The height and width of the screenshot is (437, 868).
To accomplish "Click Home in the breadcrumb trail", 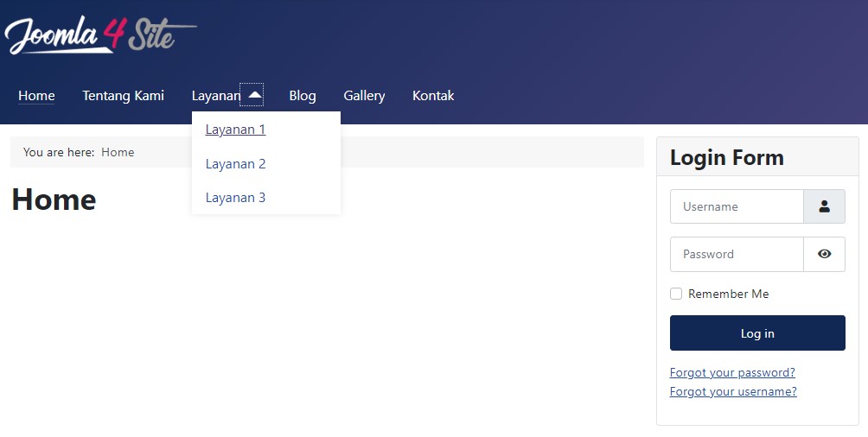I will pyautogui.click(x=118, y=152).
